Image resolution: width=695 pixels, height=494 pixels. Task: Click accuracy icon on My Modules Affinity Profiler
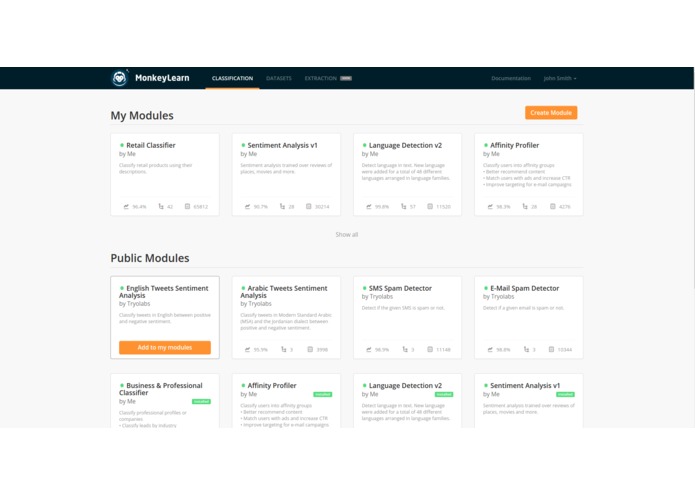pyautogui.click(x=490, y=206)
